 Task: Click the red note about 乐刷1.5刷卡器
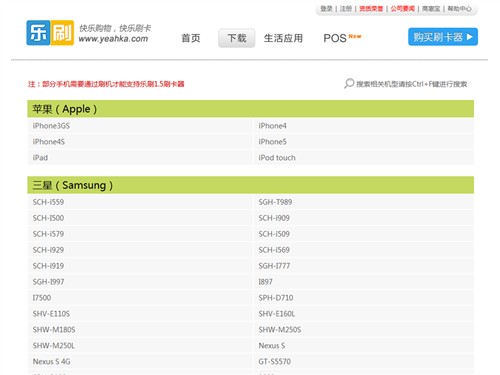[106, 84]
